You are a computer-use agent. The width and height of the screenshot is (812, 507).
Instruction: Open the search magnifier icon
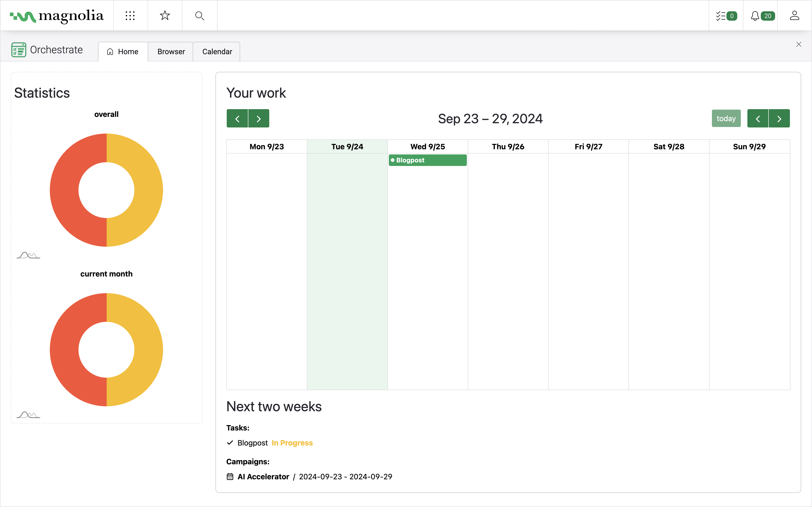point(200,16)
